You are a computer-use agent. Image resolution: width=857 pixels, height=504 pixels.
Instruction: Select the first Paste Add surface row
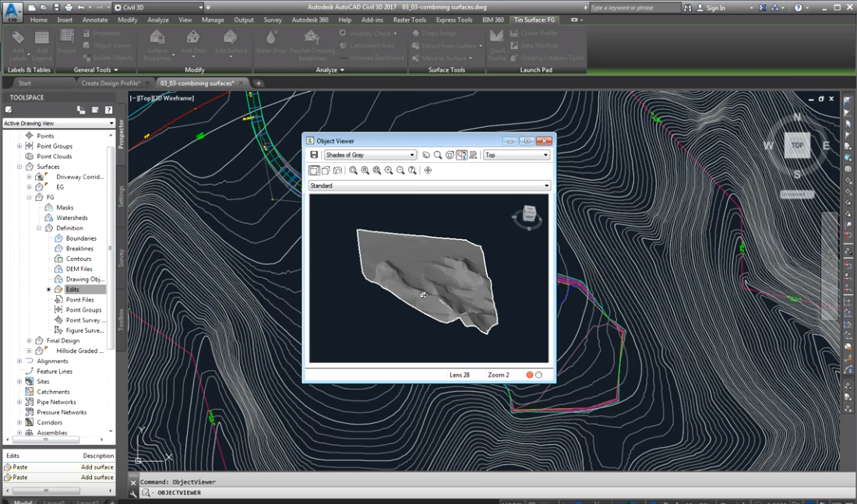[58, 467]
